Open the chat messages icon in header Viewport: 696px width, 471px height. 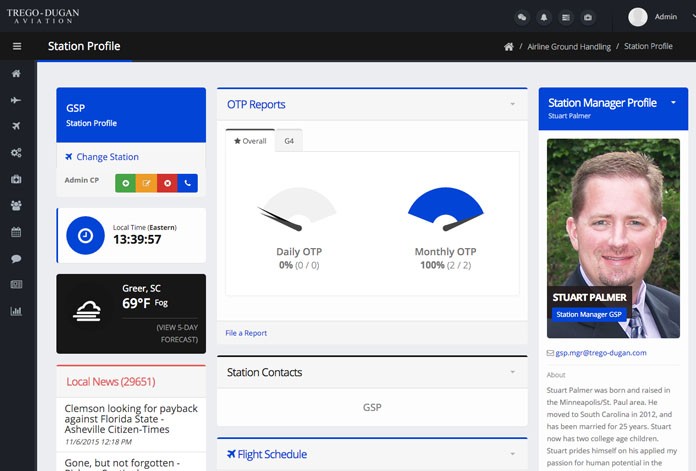[x=521, y=17]
